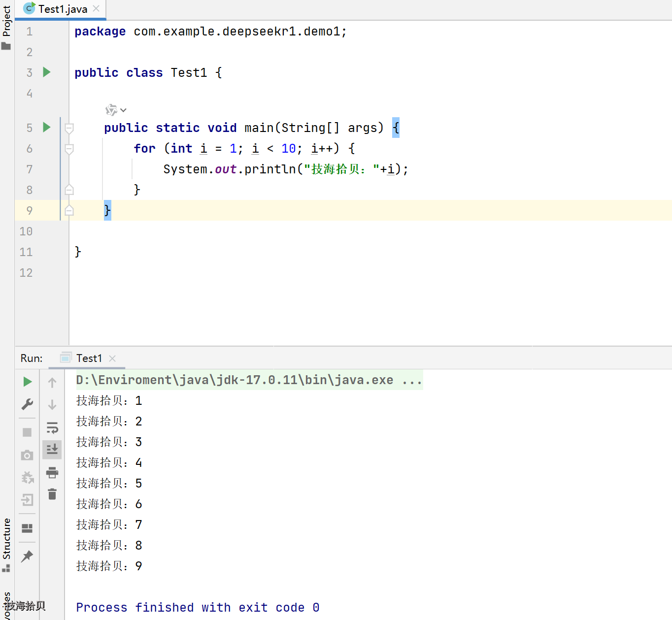Select the Test1 run tab
Screen dimensions: 672x620
89,358
